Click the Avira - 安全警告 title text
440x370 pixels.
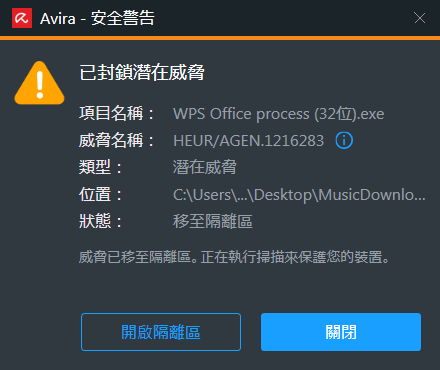coord(97,18)
